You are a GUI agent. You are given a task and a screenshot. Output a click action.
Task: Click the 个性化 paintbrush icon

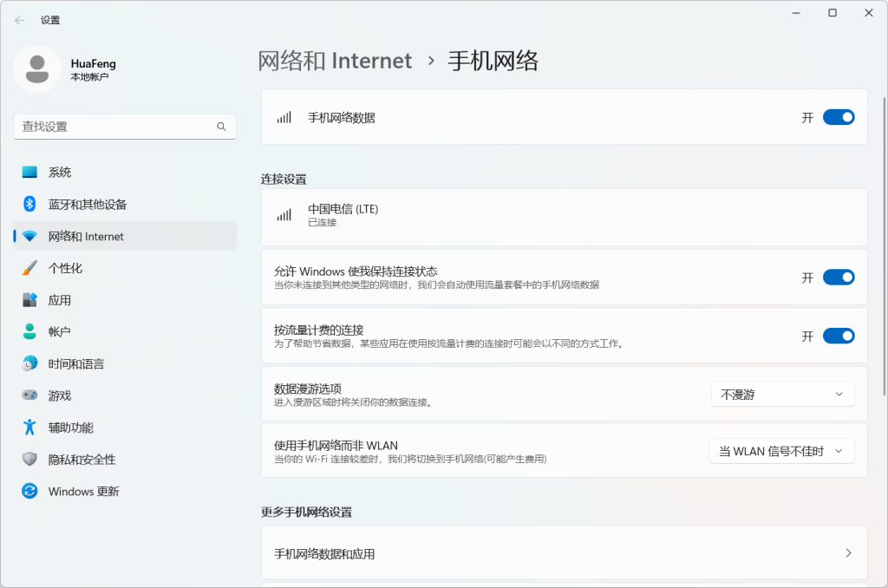[30, 268]
